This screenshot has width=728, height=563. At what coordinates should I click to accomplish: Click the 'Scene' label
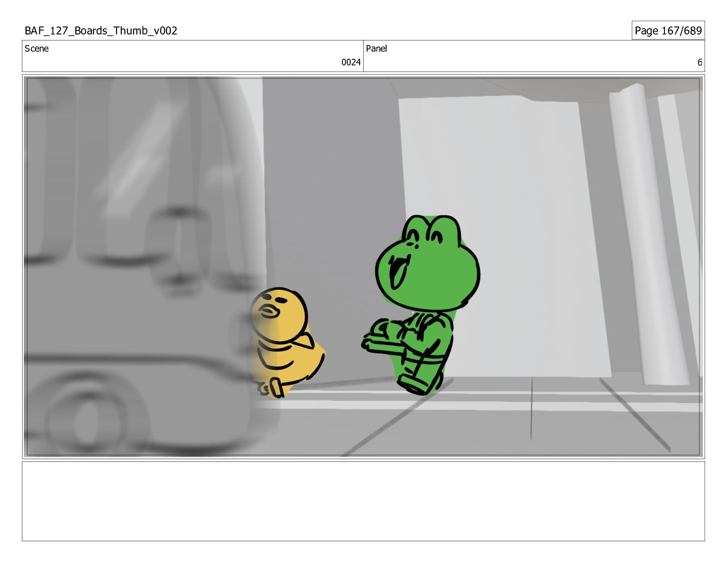pyautogui.click(x=37, y=49)
